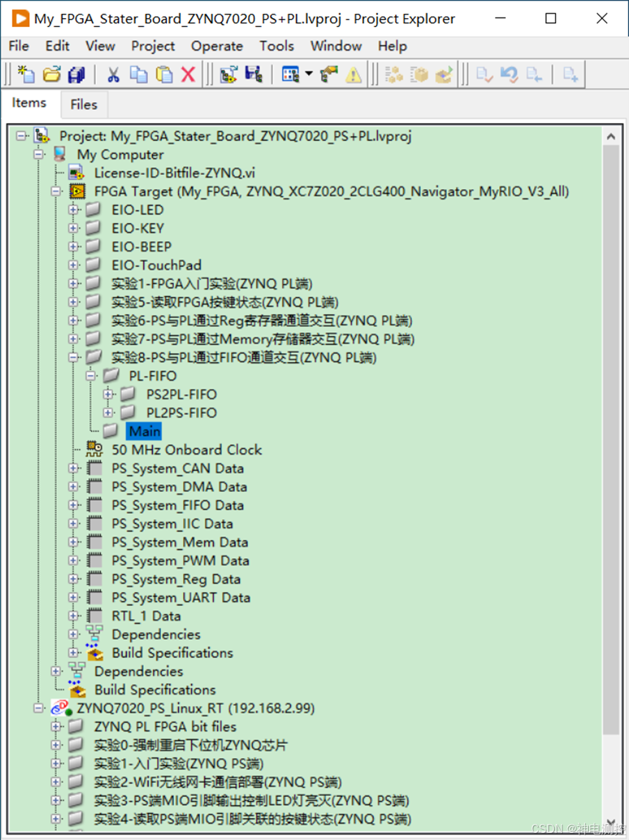Expand the PL2PS-FIFO folder

[x=108, y=413]
